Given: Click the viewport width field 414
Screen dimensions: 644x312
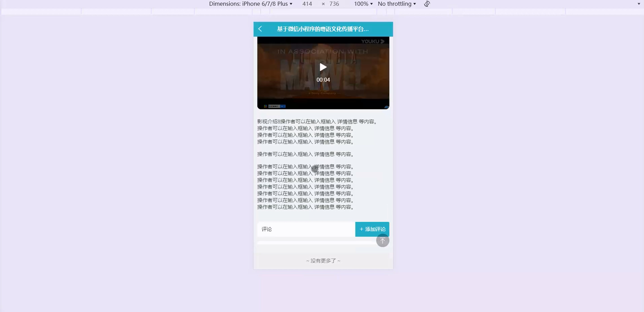Looking at the screenshot, I should (x=307, y=4).
